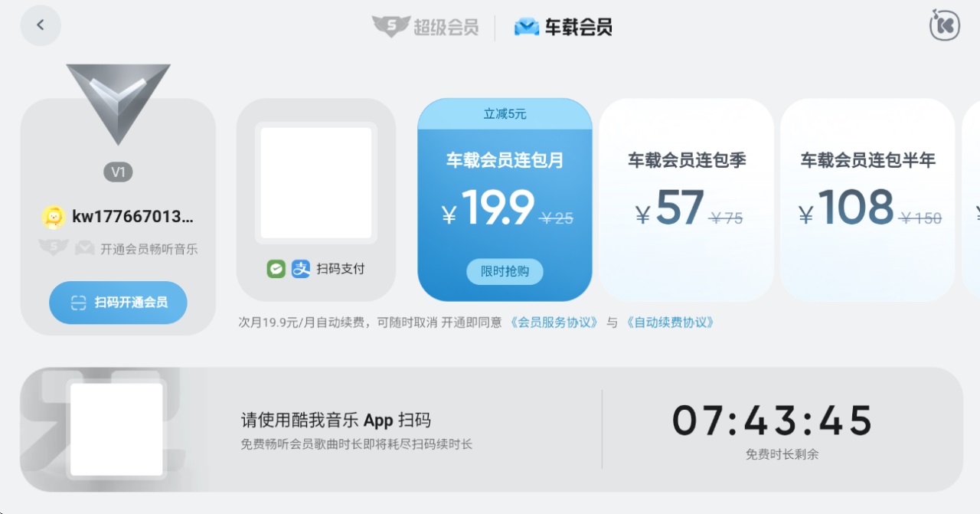Screen dimensions: 980x514
Task: Click username kw177667013...
Action: [x=132, y=217]
